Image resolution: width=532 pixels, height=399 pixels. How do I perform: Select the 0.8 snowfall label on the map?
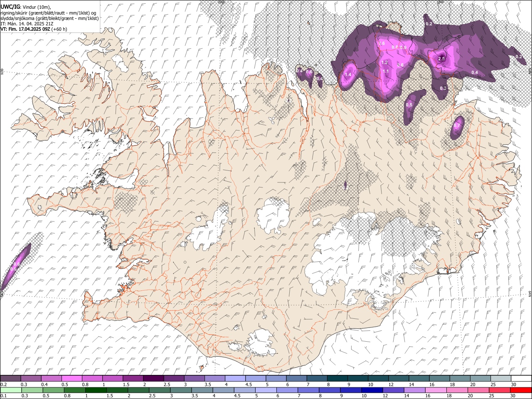[x=395, y=47]
